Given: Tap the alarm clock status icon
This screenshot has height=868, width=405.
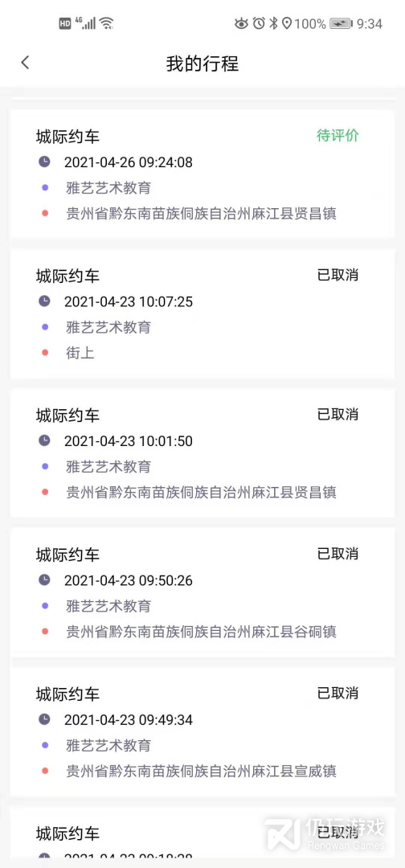Looking at the screenshot, I should 259,23.
